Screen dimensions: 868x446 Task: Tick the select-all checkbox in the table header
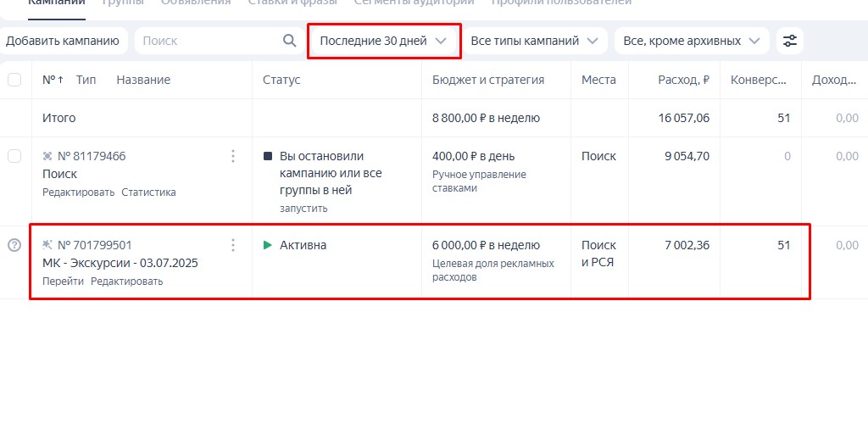pyautogui.click(x=14, y=80)
